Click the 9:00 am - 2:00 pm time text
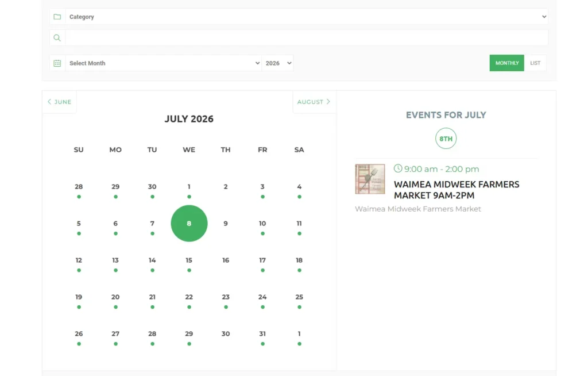Viewport: 588px width, 376px height. [x=442, y=169]
